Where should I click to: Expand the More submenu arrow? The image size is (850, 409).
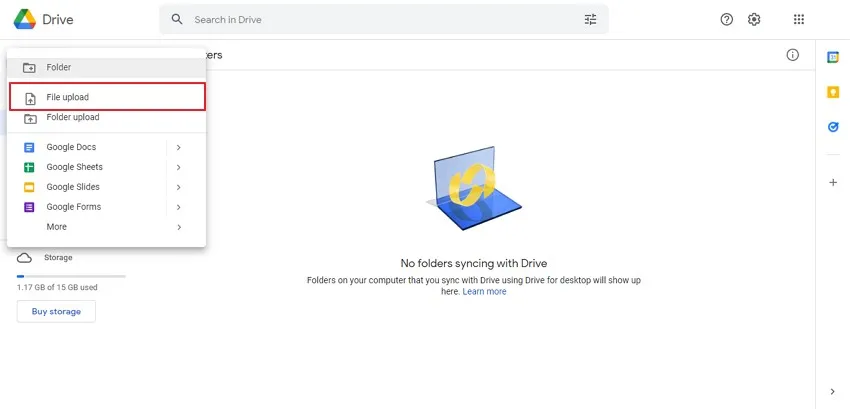tap(179, 227)
